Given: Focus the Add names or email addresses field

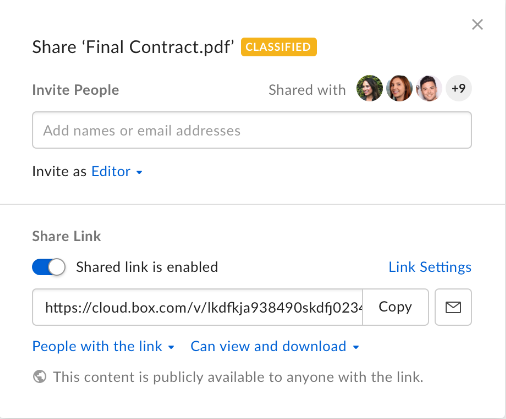Looking at the screenshot, I should (252, 130).
